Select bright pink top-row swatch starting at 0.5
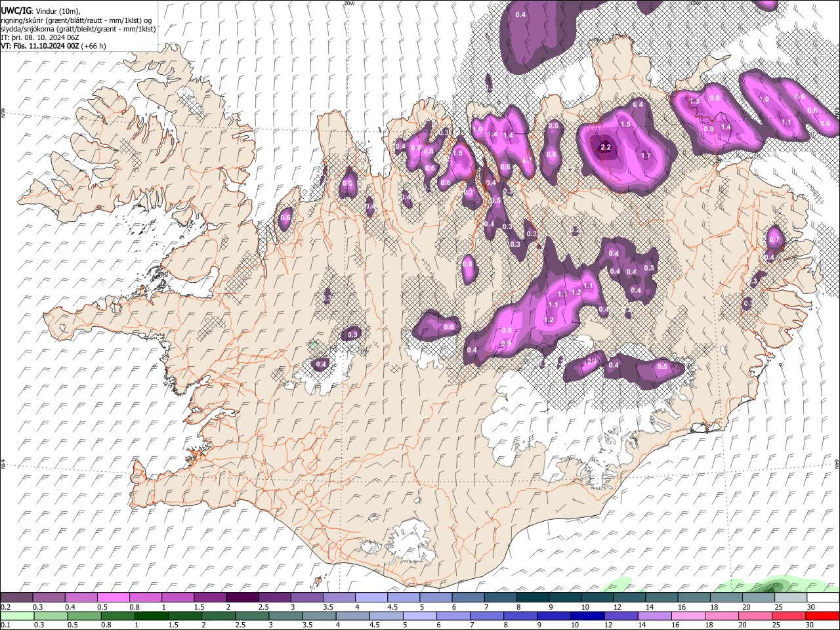 114,598
